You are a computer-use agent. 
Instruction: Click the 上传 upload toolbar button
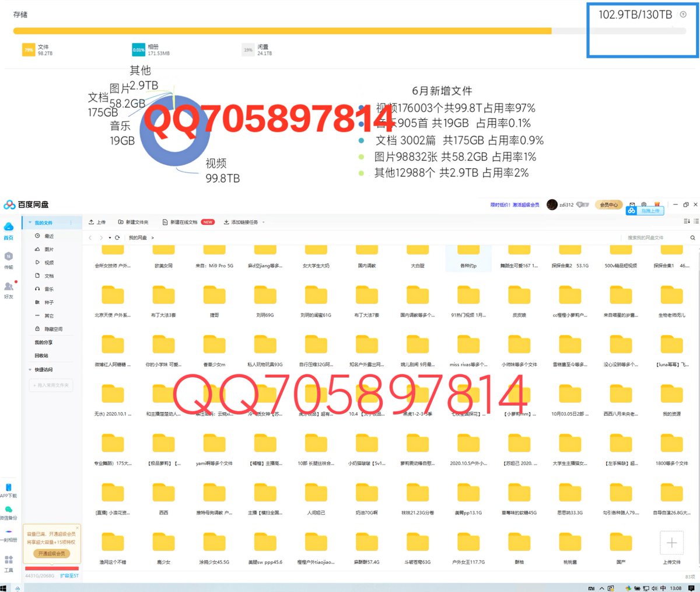tap(97, 222)
